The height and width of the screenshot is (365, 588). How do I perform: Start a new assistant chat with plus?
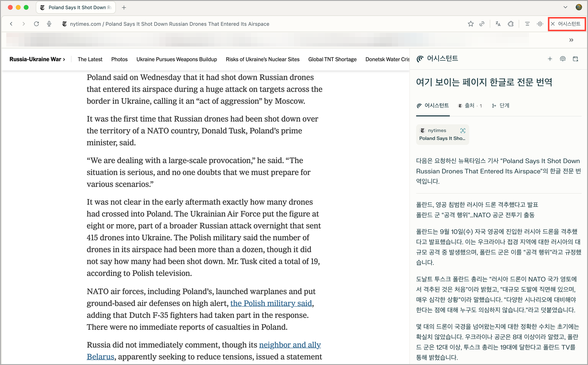(550, 59)
